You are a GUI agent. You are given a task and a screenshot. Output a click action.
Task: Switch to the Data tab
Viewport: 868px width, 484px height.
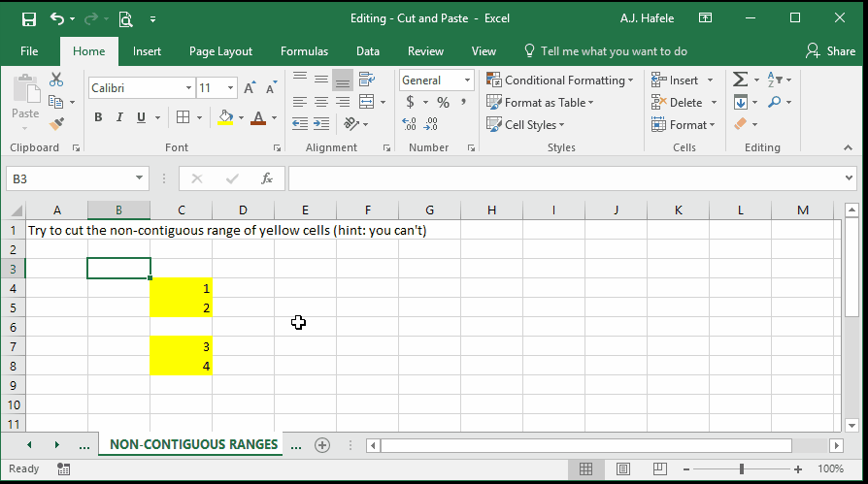(x=368, y=51)
